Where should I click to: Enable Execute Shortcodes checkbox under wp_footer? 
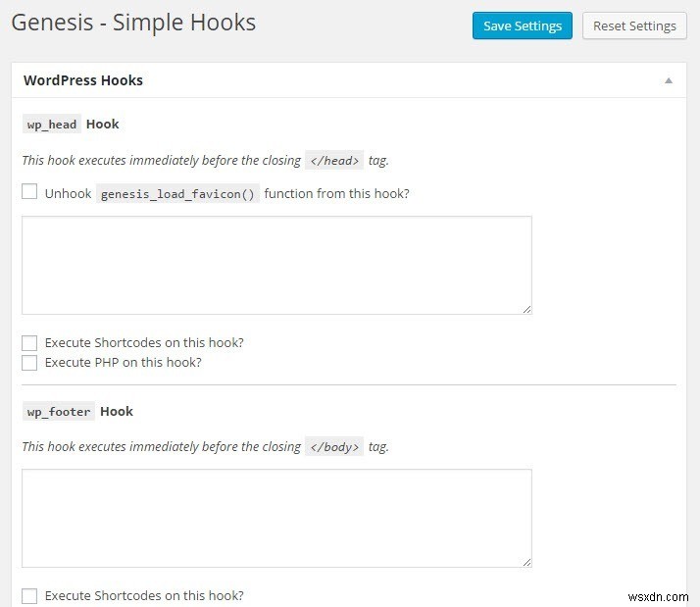click(x=29, y=595)
